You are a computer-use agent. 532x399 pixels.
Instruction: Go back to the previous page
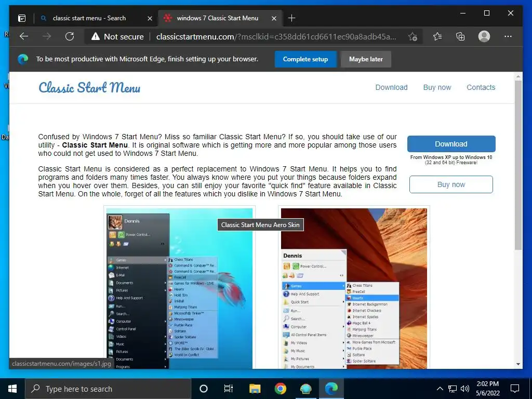pos(24,36)
